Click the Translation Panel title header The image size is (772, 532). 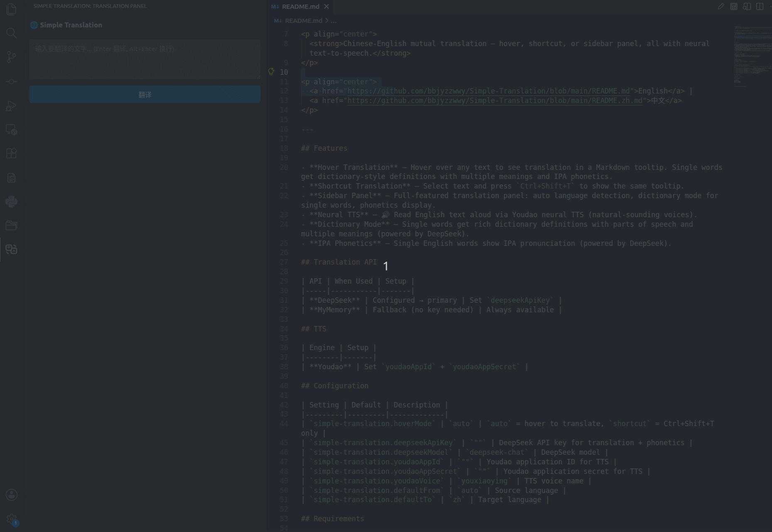tap(90, 6)
